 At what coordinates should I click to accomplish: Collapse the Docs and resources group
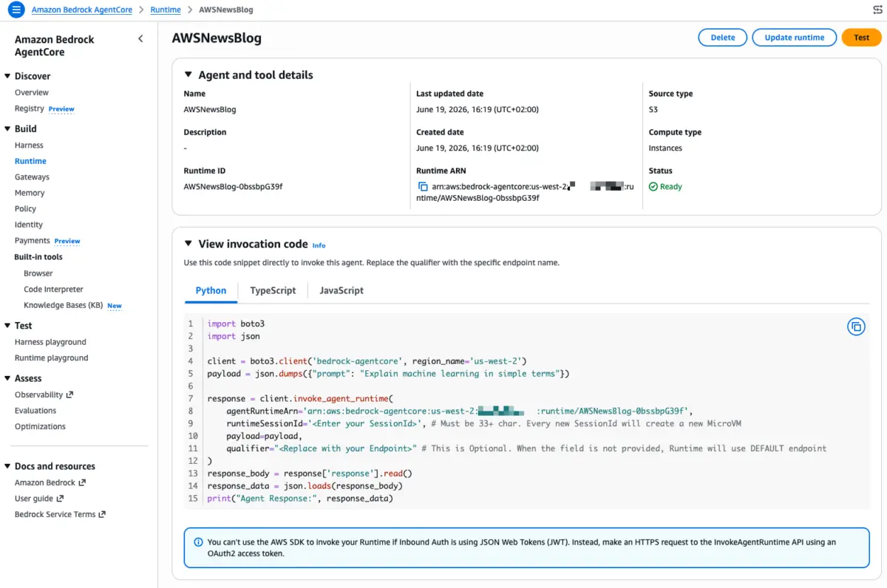tap(7, 466)
